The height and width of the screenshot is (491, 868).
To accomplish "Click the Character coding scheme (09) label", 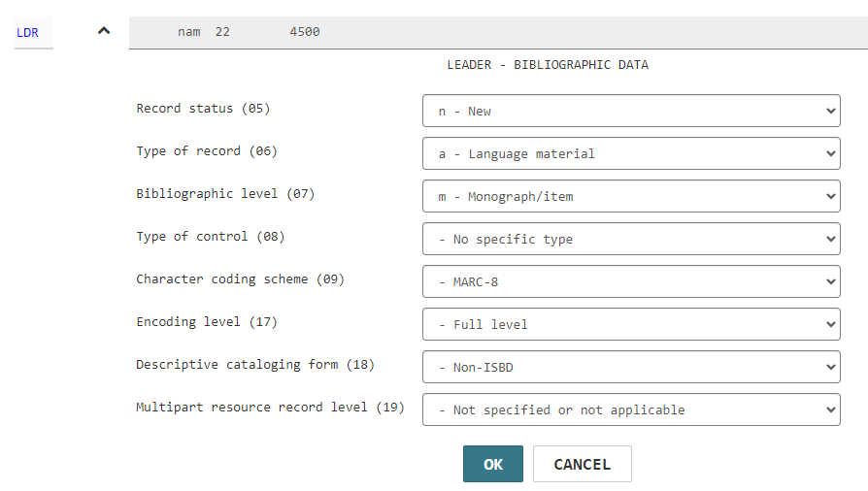I will click(x=240, y=279).
